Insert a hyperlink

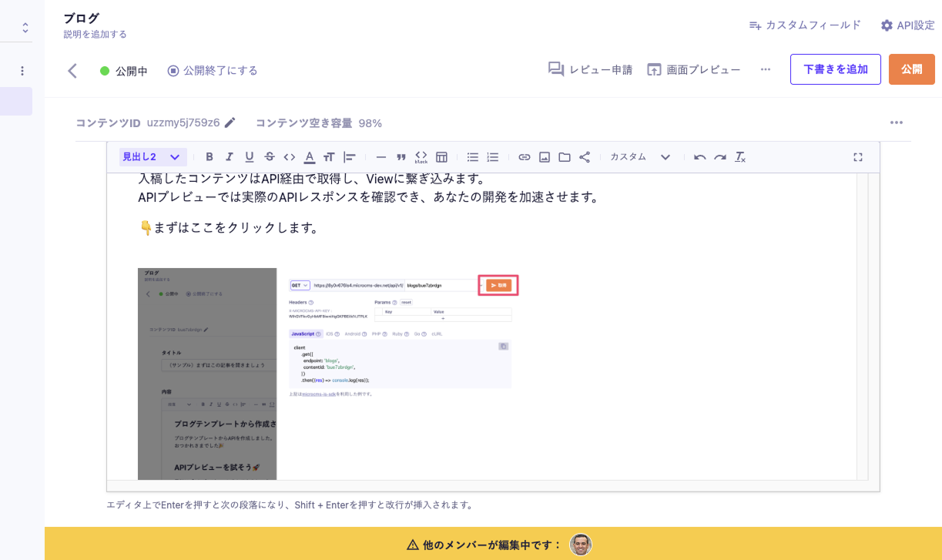click(x=525, y=157)
